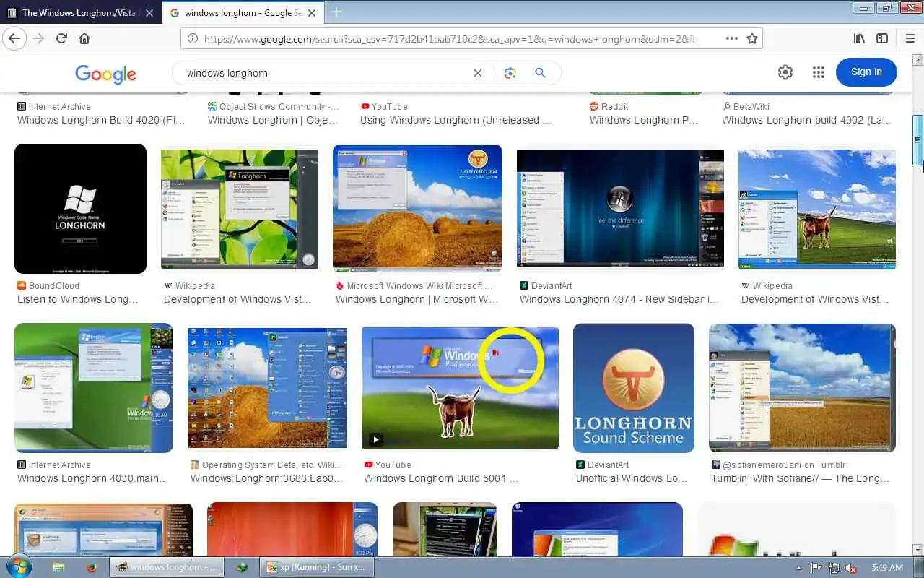Click the network tray icon

(834, 568)
